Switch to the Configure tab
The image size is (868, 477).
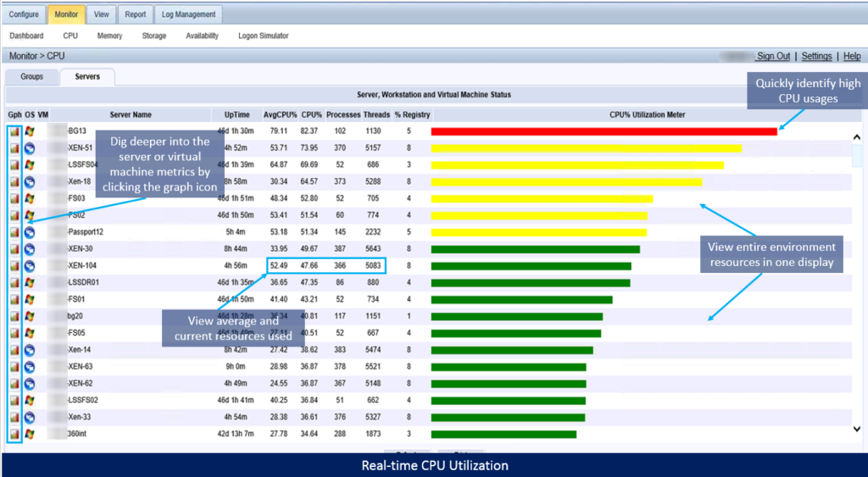pyautogui.click(x=24, y=14)
